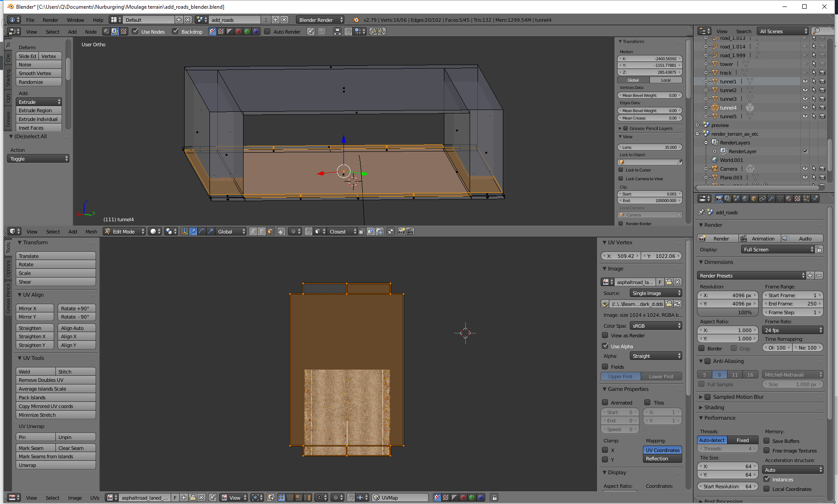Viewport: 838px width, 504px height.
Task: Hide tunnel2 using its eye icon
Action: click(x=805, y=90)
